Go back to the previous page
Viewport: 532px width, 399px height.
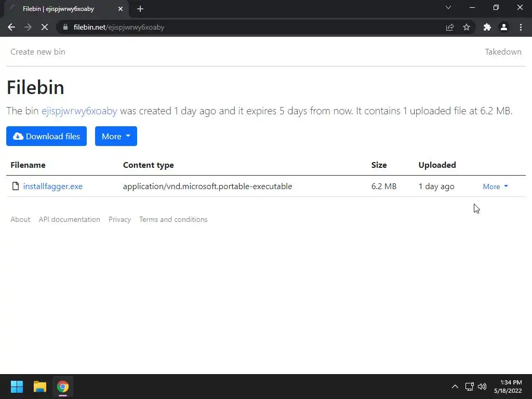coord(11,27)
